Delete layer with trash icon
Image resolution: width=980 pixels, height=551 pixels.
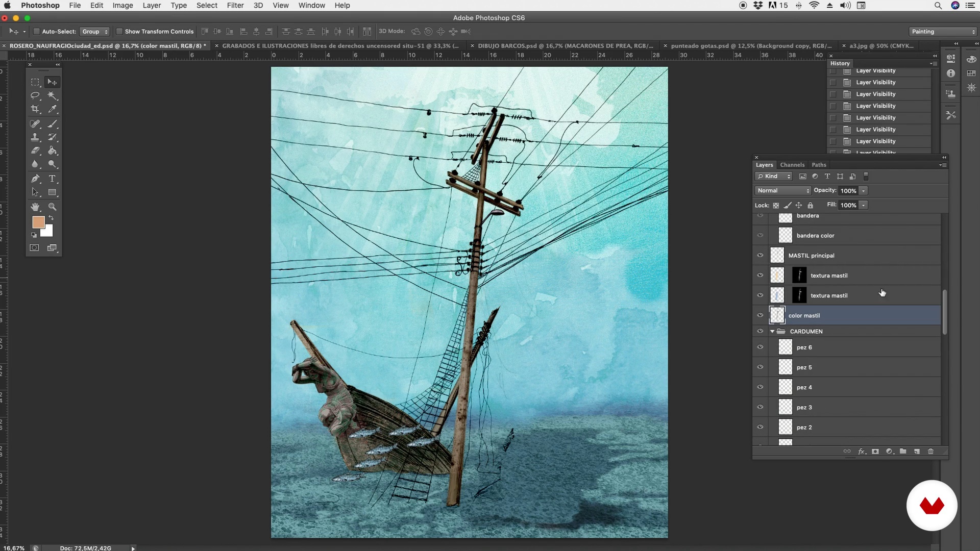coord(930,452)
